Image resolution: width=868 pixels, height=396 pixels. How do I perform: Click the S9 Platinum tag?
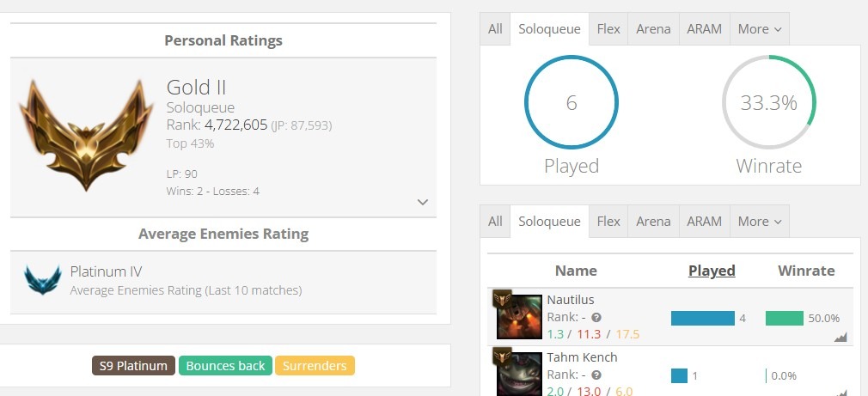click(x=133, y=366)
